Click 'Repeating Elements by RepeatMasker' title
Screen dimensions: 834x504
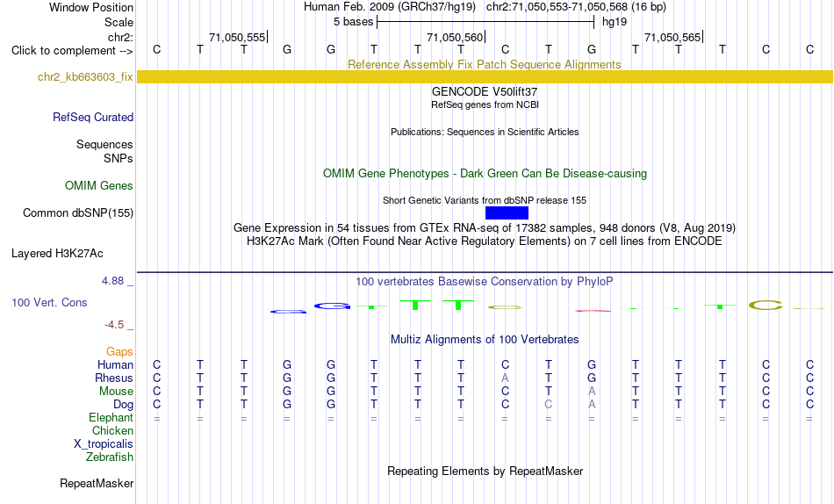click(x=485, y=471)
